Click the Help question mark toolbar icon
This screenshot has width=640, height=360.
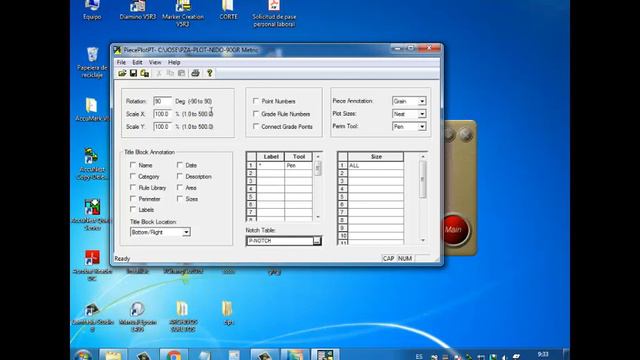209,73
